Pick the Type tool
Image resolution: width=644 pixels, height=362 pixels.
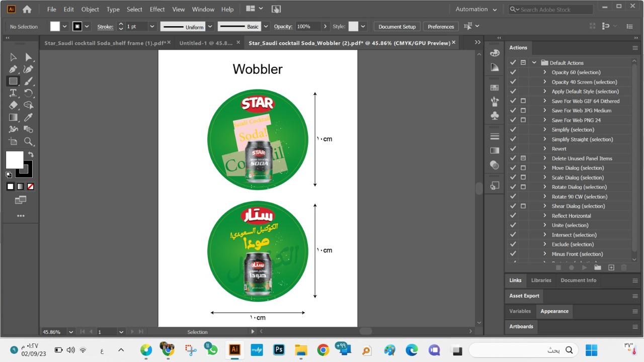point(13,93)
